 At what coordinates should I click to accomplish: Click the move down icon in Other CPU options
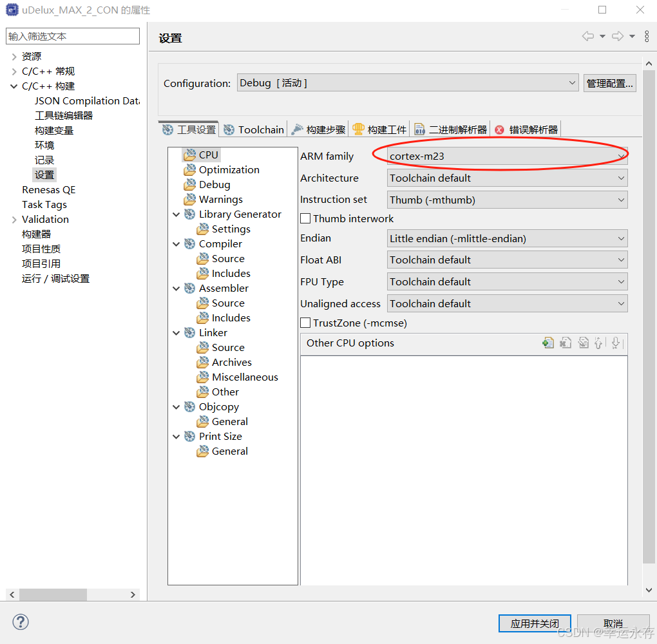click(x=616, y=343)
